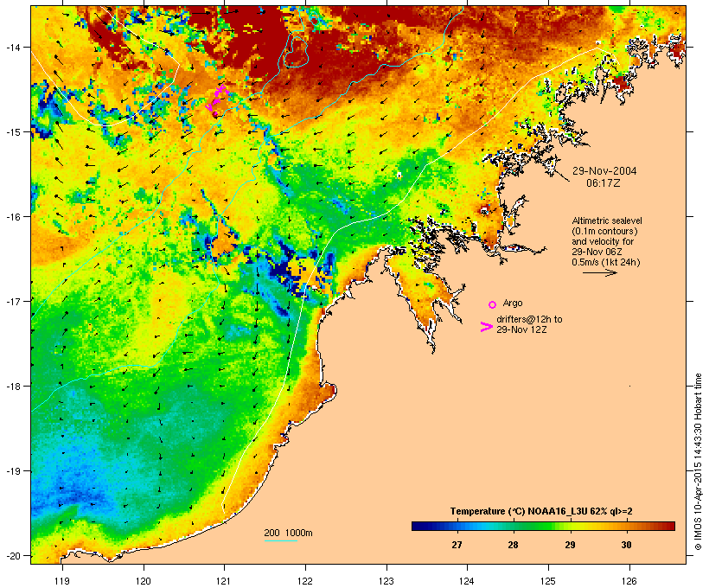Click the 'Altimetric sealevel' legend text

pos(607,220)
